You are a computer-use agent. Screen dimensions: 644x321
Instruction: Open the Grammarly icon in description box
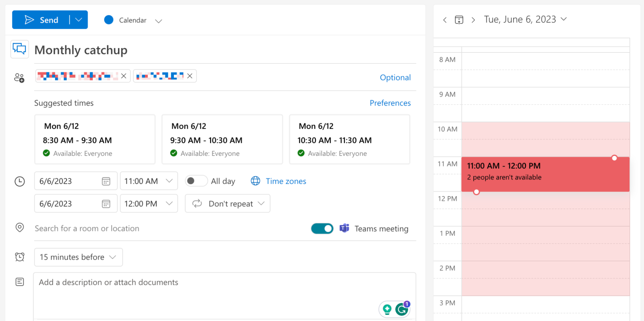[x=402, y=309]
